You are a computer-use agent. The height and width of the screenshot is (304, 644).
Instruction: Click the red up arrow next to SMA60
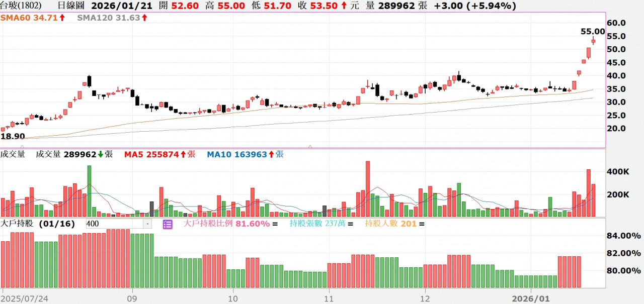[62, 18]
